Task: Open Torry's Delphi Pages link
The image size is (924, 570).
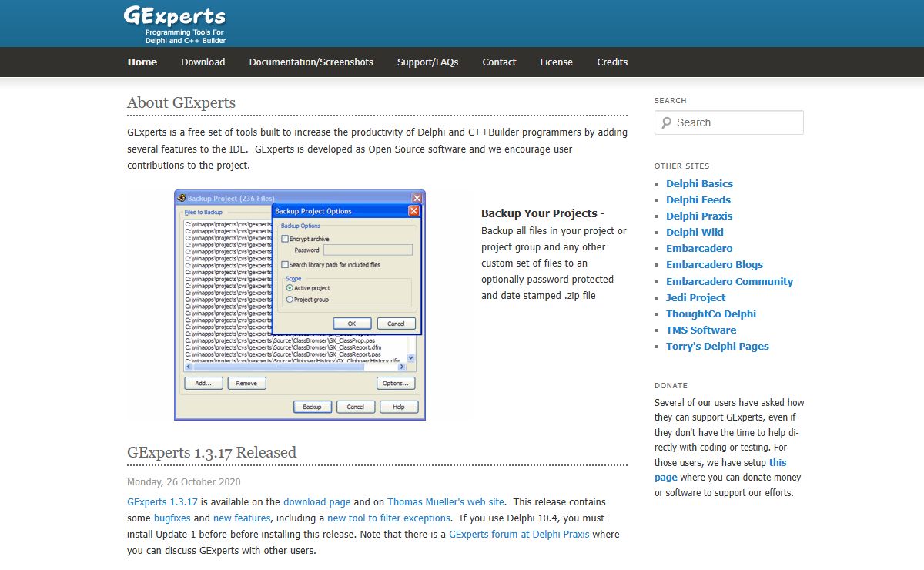Action: click(718, 346)
